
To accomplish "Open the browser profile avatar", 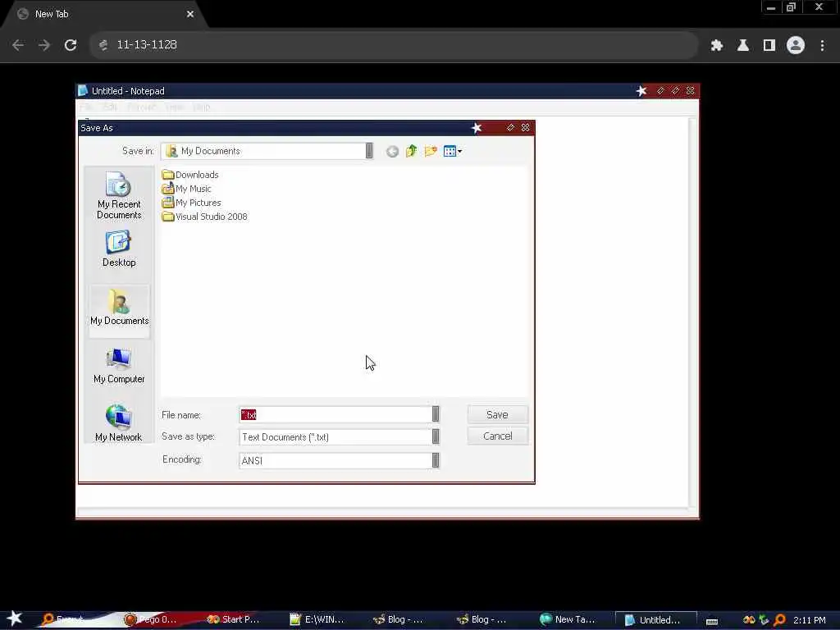I will click(x=796, y=46).
